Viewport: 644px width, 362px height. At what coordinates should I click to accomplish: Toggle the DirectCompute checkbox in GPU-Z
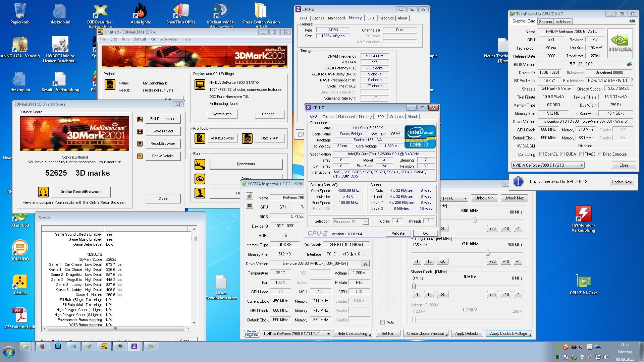[x=599, y=154]
